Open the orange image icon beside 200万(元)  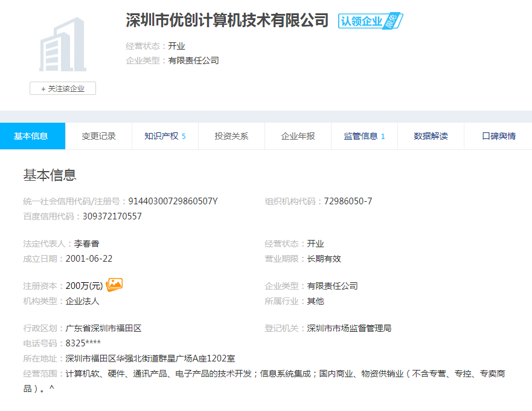tap(115, 285)
